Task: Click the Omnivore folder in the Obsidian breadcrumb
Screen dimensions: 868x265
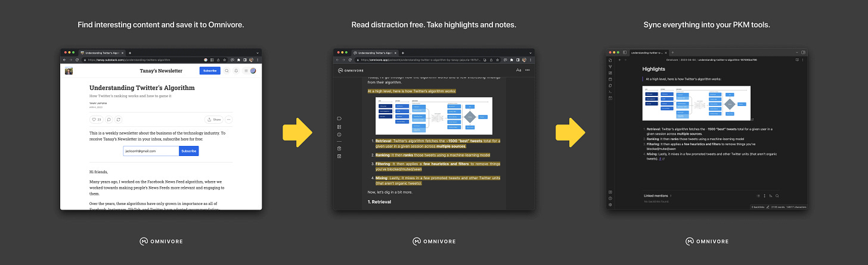Action: [672, 60]
